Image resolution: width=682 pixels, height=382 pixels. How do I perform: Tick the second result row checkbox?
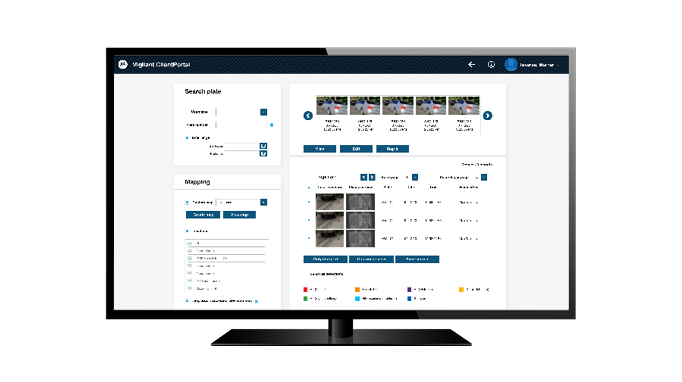pyautogui.click(x=309, y=220)
